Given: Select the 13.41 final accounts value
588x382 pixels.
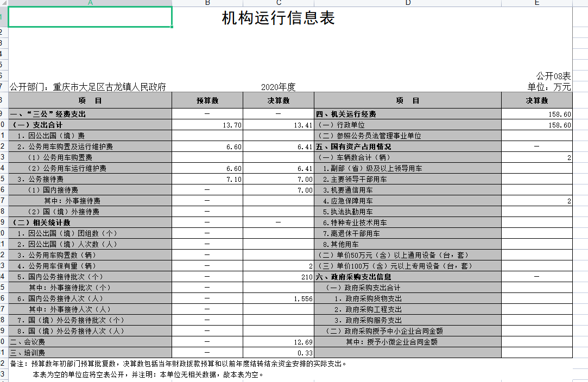Looking at the screenshot, I should pos(279,125).
